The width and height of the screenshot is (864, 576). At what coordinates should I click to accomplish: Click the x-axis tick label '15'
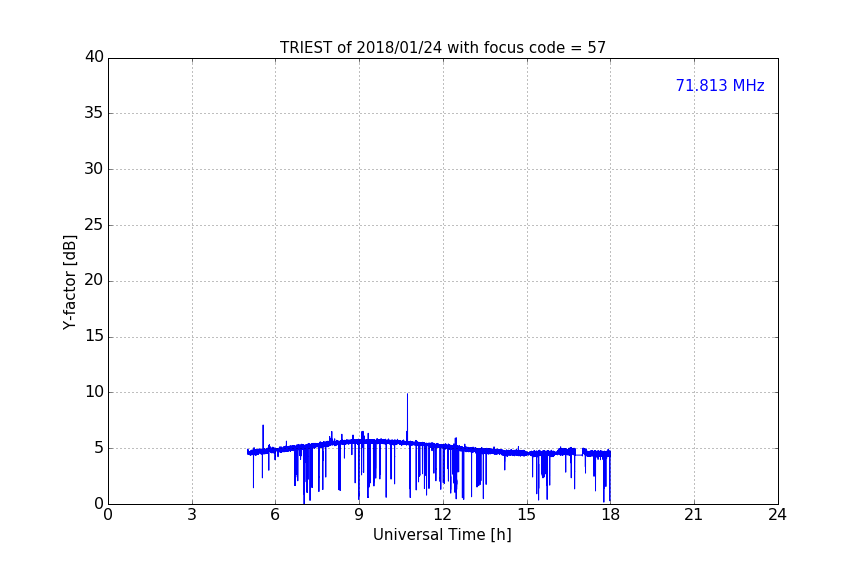[x=527, y=515]
